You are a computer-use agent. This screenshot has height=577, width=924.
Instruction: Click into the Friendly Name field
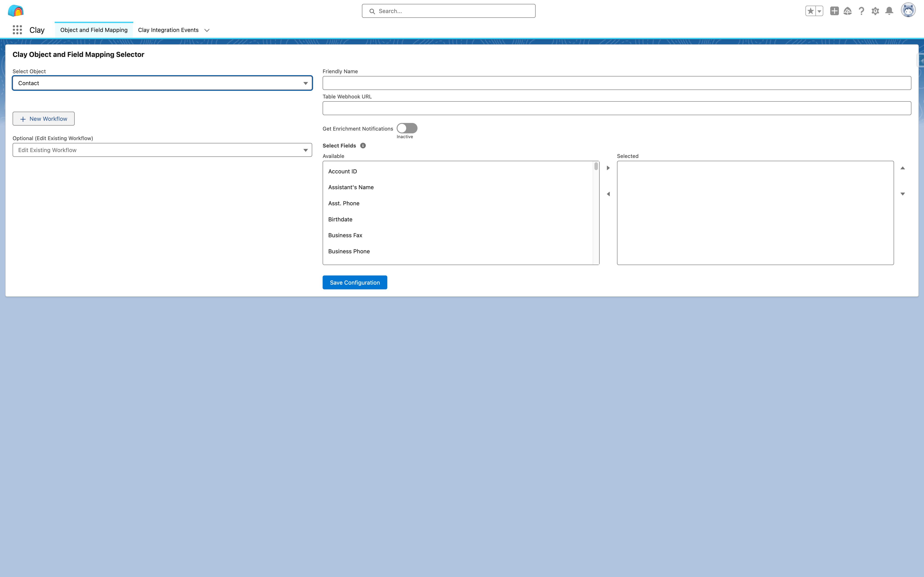pyautogui.click(x=617, y=83)
